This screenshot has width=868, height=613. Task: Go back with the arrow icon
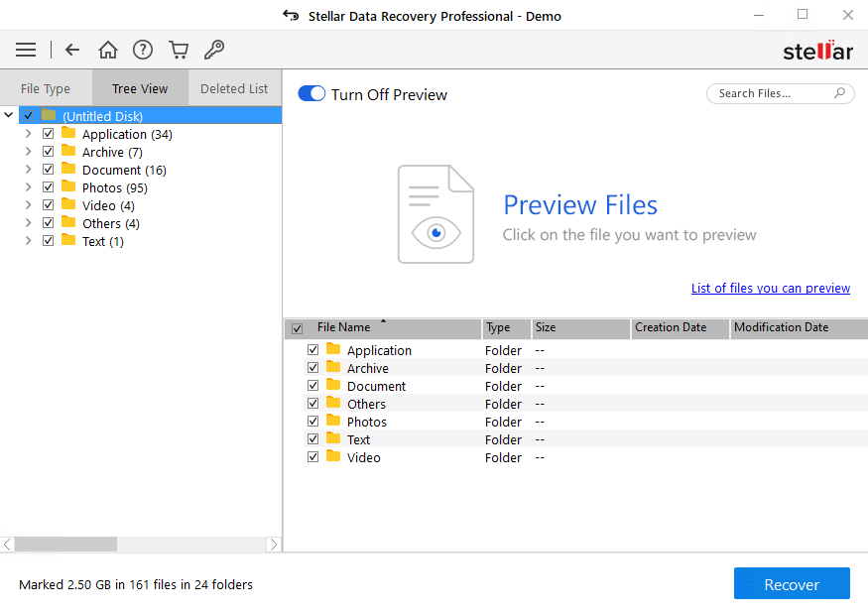pyautogui.click(x=72, y=50)
